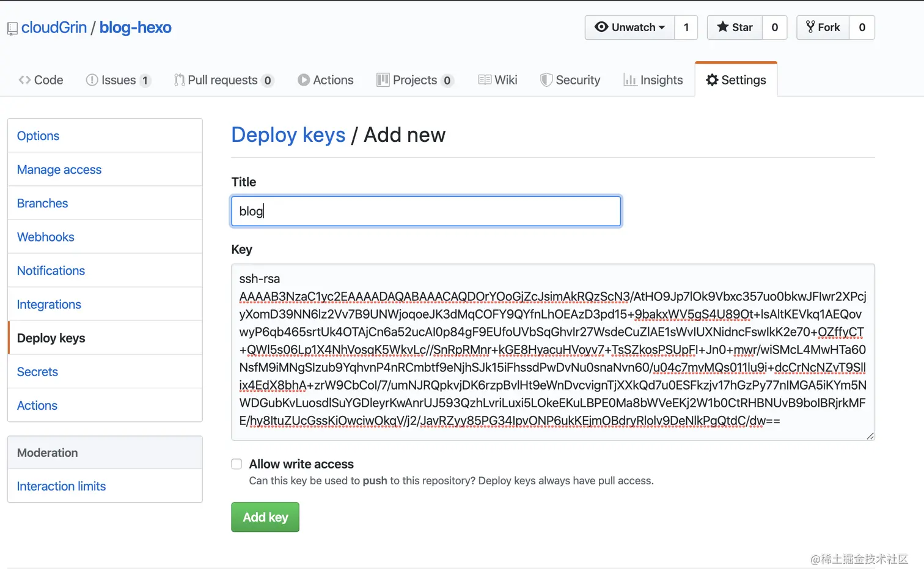Click the graph icon beside Insights
This screenshot has width=924, height=581.
coord(631,80)
